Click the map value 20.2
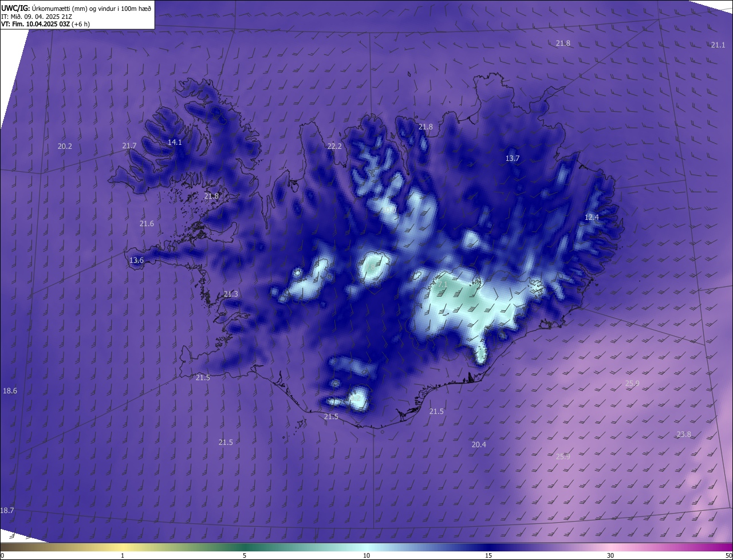733x560 pixels. (65, 146)
